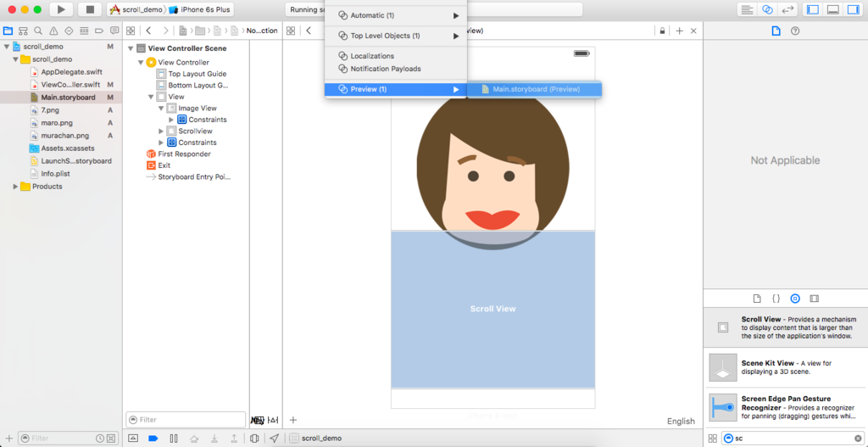Stop the running app
Screen dimensions: 868x447
(x=90, y=9)
